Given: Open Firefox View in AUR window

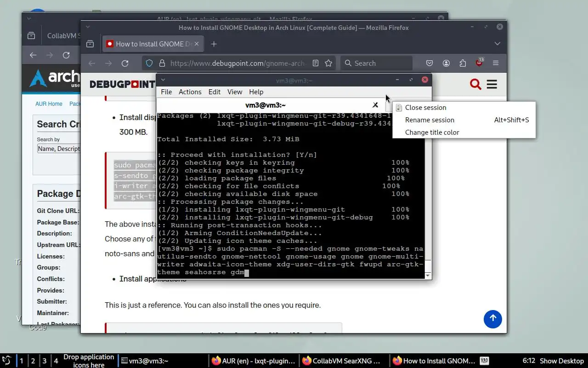Looking at the screenshot, I should click(31, 35).
